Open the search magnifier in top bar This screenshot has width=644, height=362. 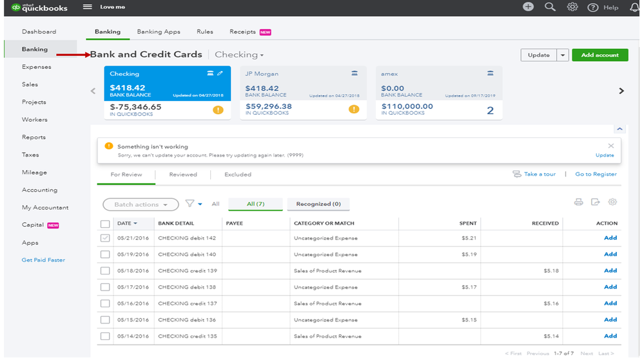pyautogui.click(x=550, y=7)
